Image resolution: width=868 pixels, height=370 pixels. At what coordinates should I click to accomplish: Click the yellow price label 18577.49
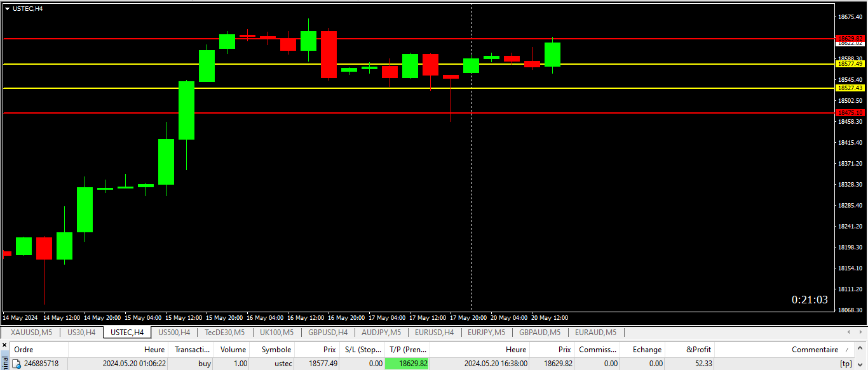tap(850, 64)
